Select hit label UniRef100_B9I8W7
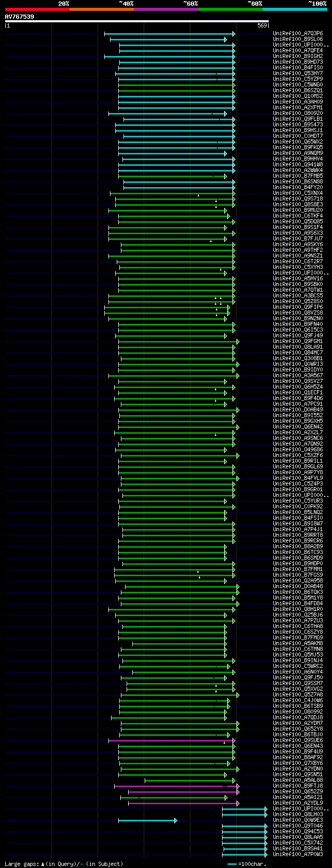 [x=298, y=524]
